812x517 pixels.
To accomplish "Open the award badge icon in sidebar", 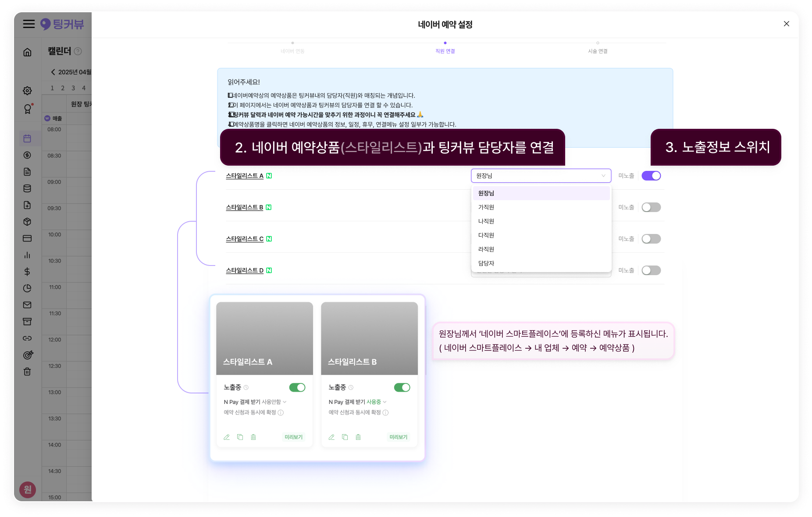I will click(28, 109).
